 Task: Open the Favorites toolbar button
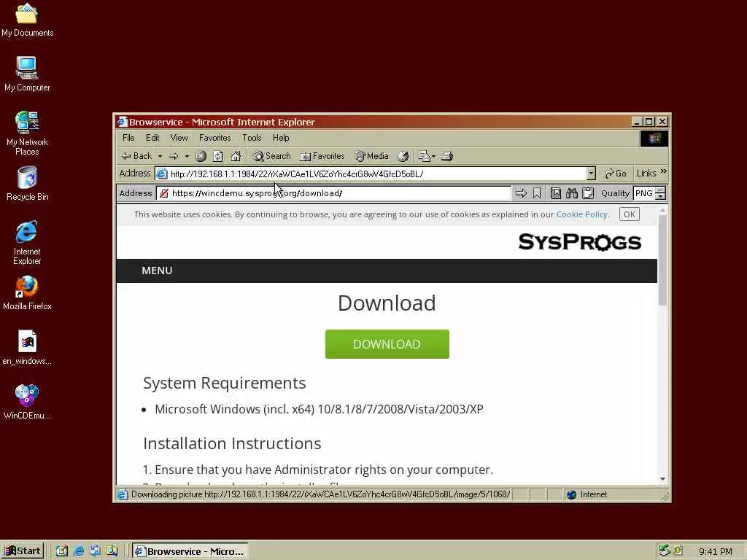click(x=322, y=156)
